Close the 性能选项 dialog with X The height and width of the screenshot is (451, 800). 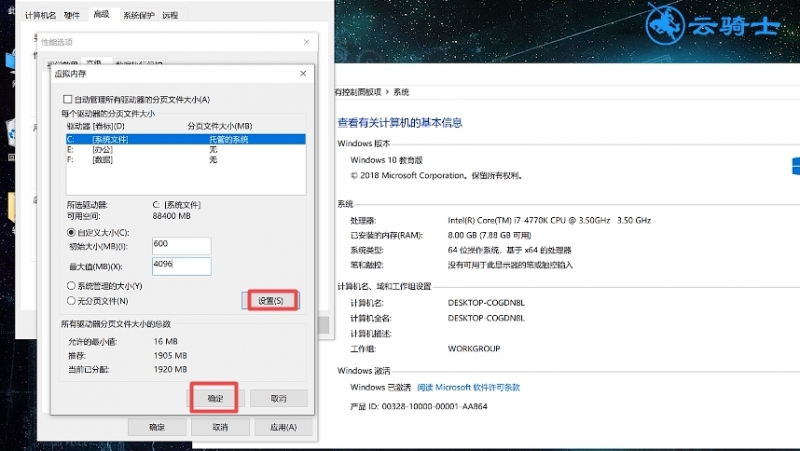(x=306, y=42)
